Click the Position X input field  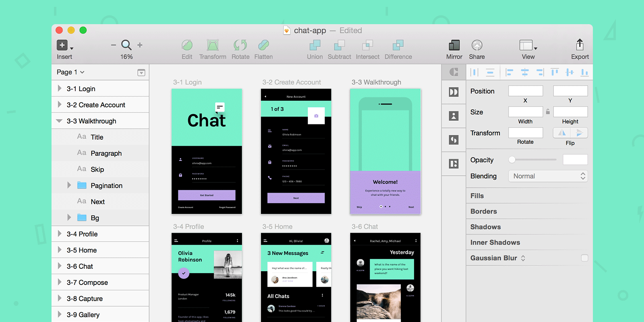(525, 91)
